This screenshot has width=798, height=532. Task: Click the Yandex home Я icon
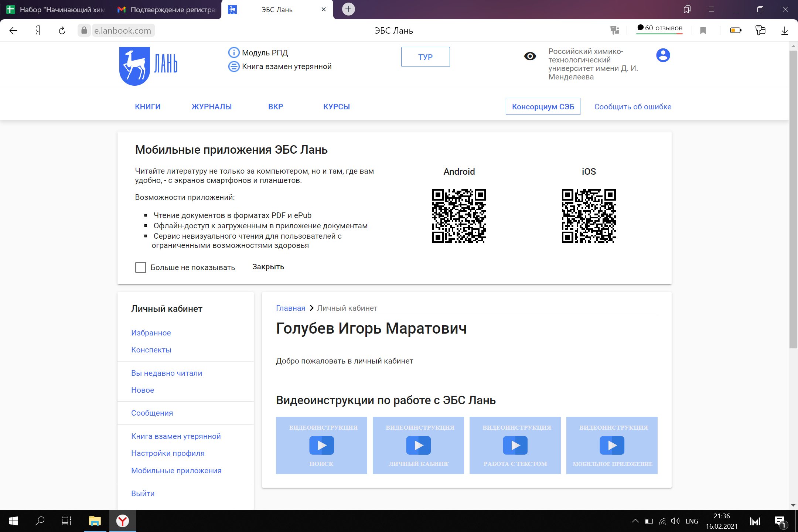pos(38,31)
